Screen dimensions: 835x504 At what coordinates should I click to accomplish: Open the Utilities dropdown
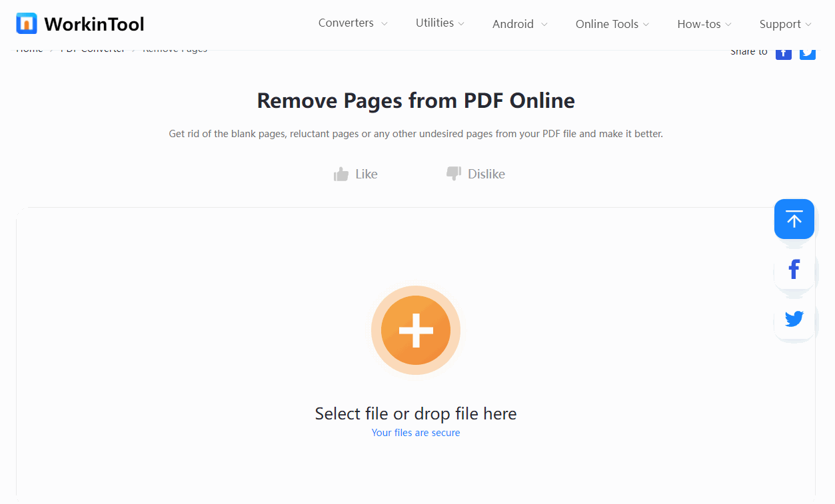[434, 23]
